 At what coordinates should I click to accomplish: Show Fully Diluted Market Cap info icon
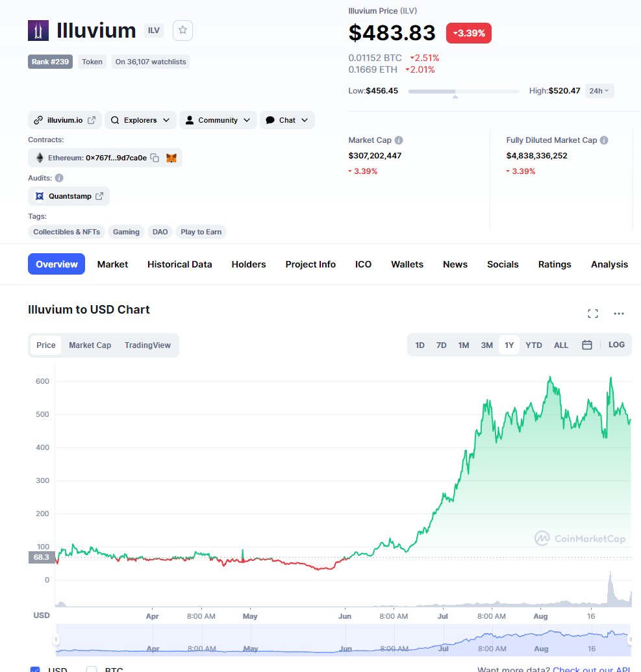pos(604,140)
